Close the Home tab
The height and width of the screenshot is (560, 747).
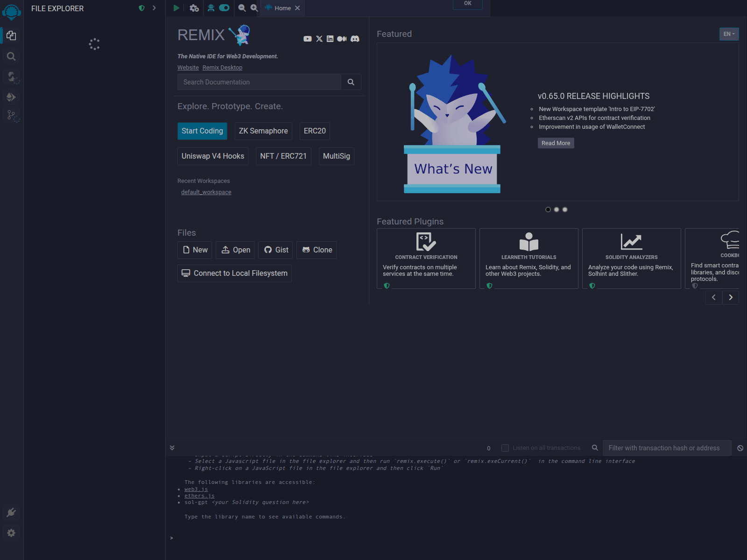click(x=297, y=8)
